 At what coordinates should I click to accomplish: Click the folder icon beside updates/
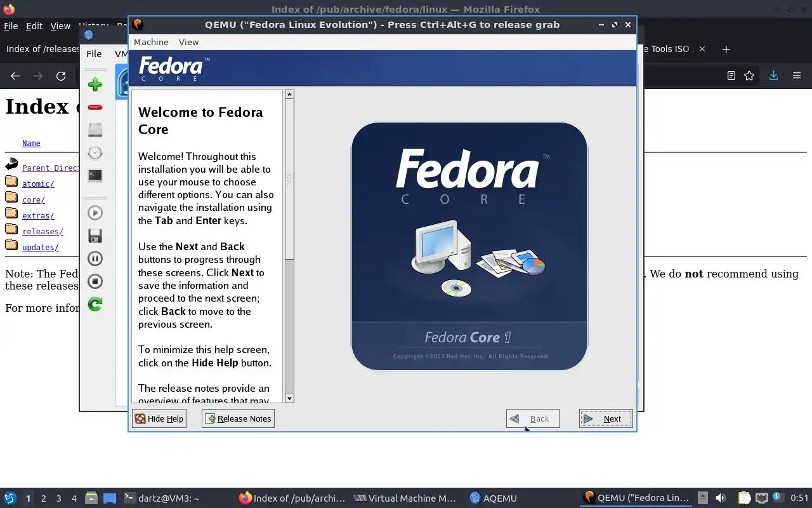point(11,245)
